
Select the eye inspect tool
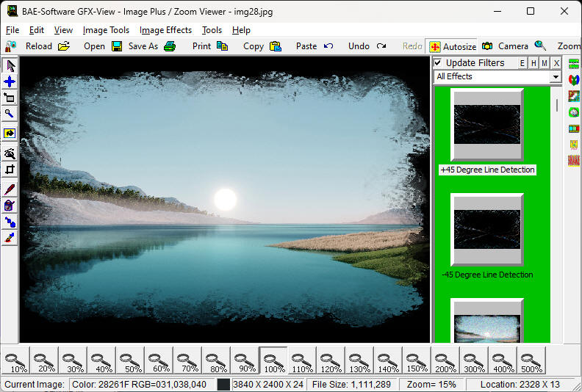click(x=10, y=153)
